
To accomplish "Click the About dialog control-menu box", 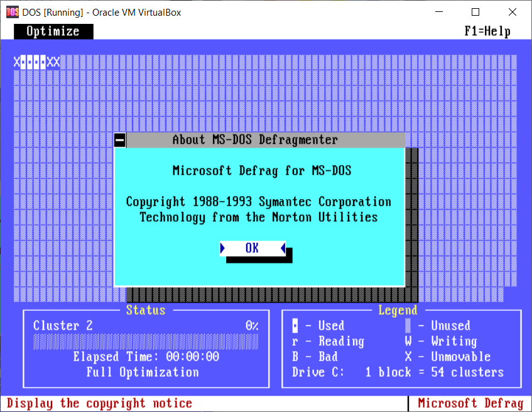I will coord(120,140).
